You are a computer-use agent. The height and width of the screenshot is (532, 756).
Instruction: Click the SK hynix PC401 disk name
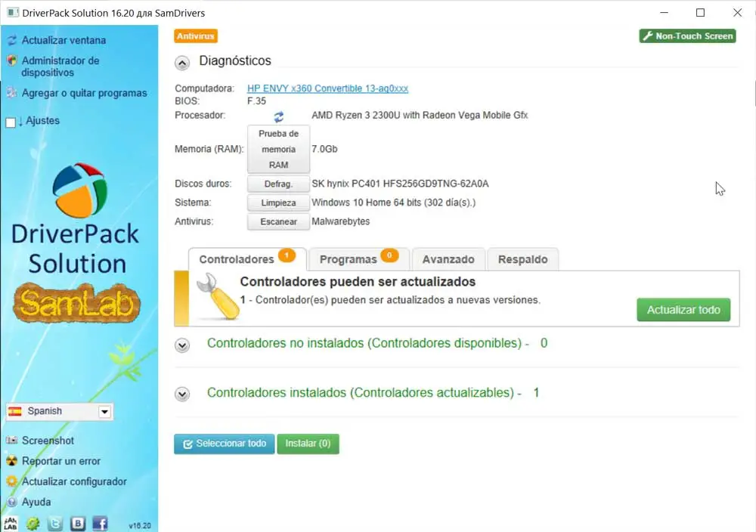pyautogui.click(x=400, y=184)
